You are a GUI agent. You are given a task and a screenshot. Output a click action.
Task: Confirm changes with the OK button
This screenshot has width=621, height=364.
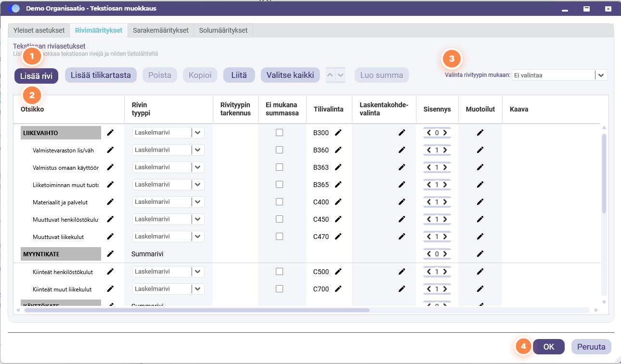pos(549,347)
